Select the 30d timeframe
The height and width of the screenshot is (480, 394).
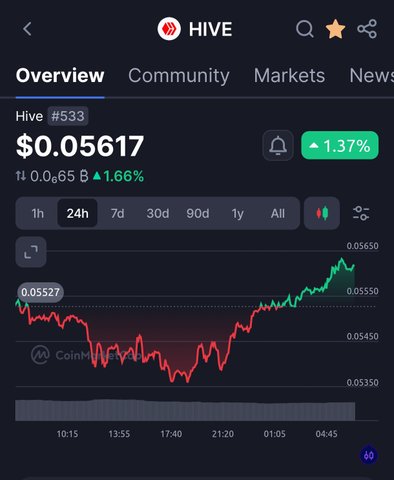coord(158,213)
